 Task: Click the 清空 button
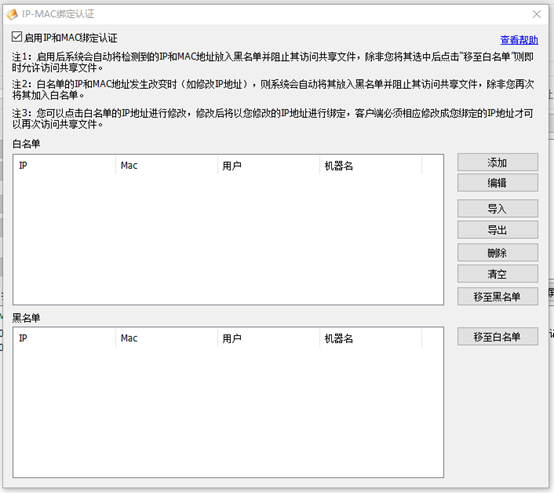(497, 274)
